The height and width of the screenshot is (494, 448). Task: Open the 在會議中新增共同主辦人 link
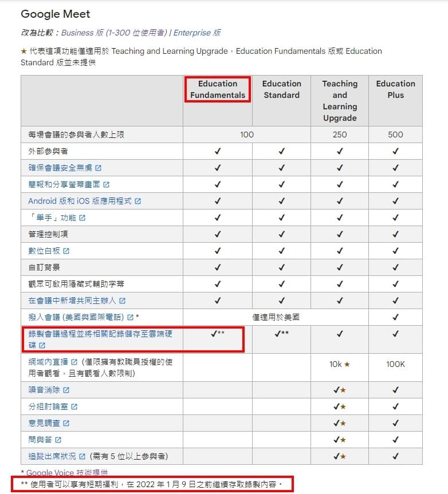point(72,301)
